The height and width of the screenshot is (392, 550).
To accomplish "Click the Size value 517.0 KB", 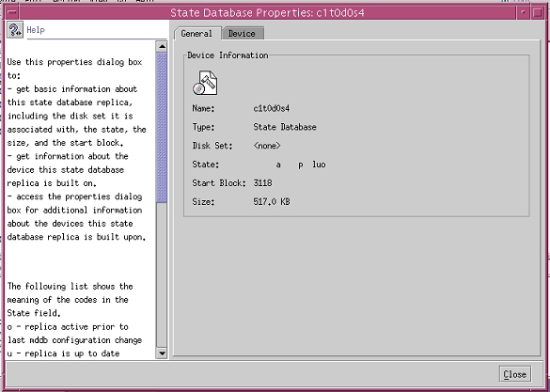I will 272,201.
